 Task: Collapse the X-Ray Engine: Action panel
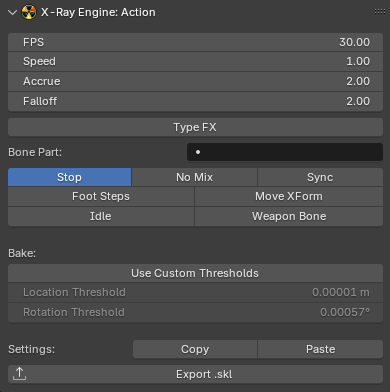click(x=12, y=12)
